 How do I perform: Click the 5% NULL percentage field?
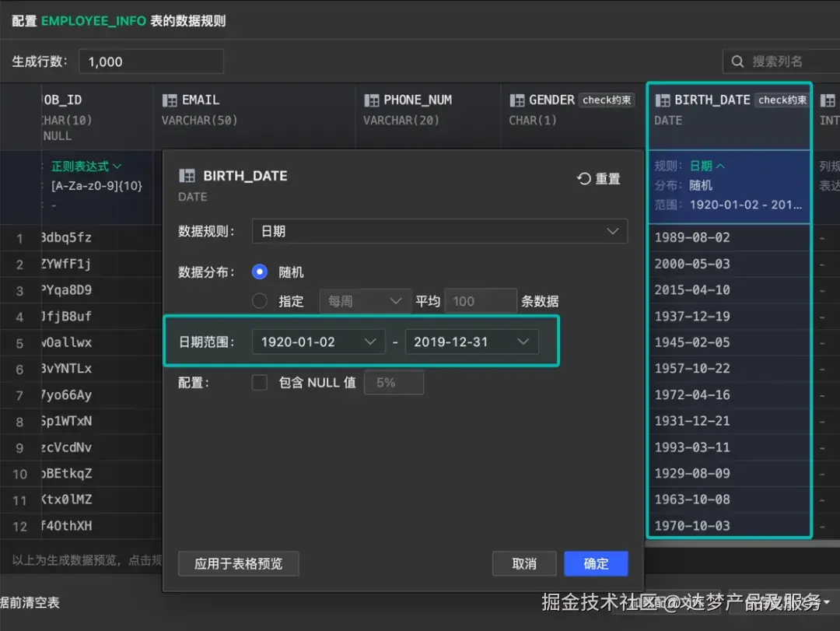(394, 382)
